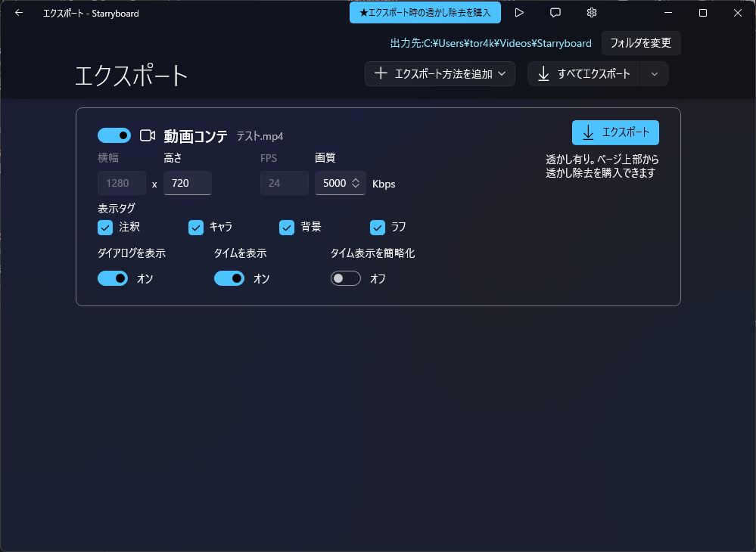
Task: Click the file name テスト.mp4
Action: tap(260, 136)
